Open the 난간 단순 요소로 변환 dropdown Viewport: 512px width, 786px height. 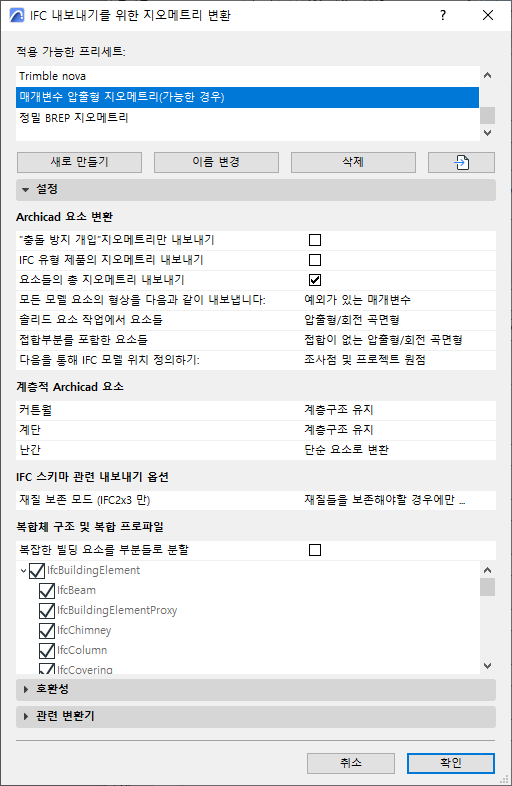[346, 450]
